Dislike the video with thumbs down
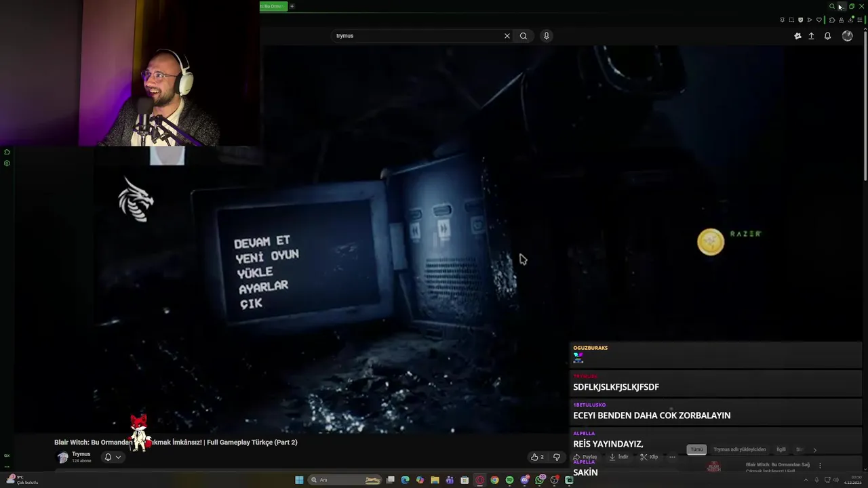The image size is (868, 488). pos(557,457)
